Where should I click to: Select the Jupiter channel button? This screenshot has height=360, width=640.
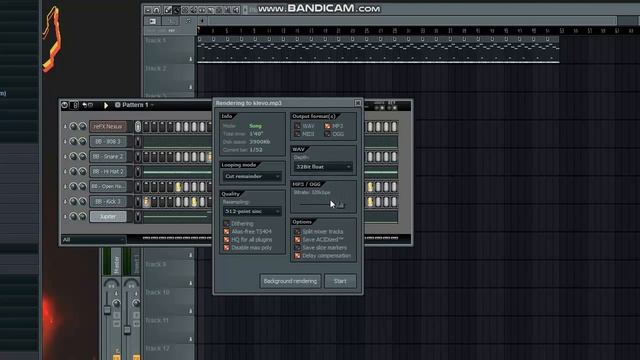(108, 216)
